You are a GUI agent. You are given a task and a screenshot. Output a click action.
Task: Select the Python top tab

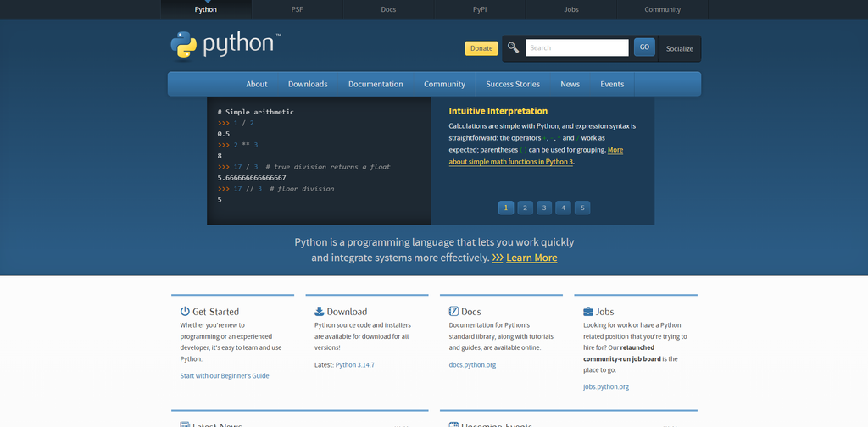[206, 9]
